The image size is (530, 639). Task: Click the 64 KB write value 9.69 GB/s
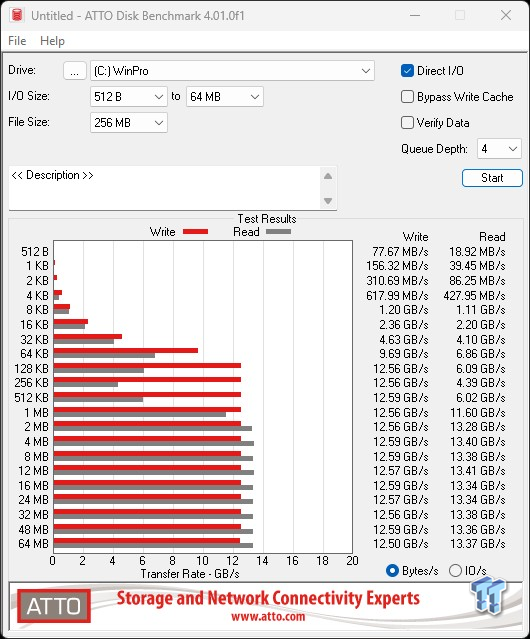point(404,354)
